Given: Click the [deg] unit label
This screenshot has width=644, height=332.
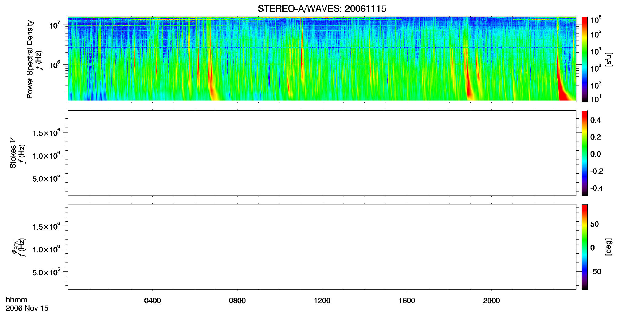Looking at the screenshot, I should click(608, 247).
